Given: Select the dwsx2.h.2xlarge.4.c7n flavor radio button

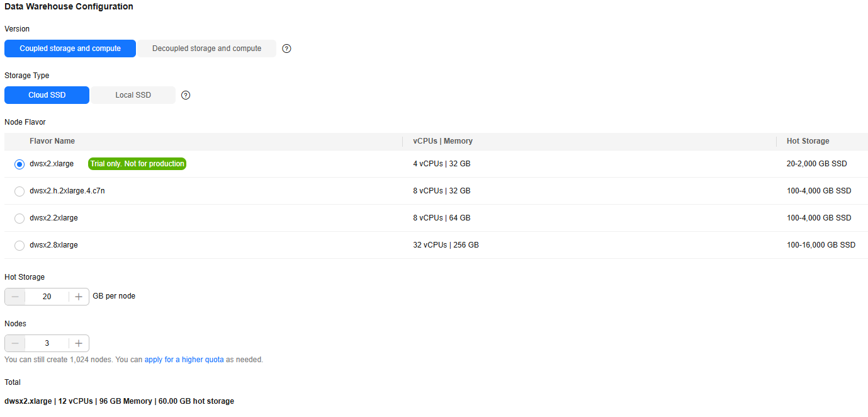Looking at the screenshot, I should pos(20,191).
